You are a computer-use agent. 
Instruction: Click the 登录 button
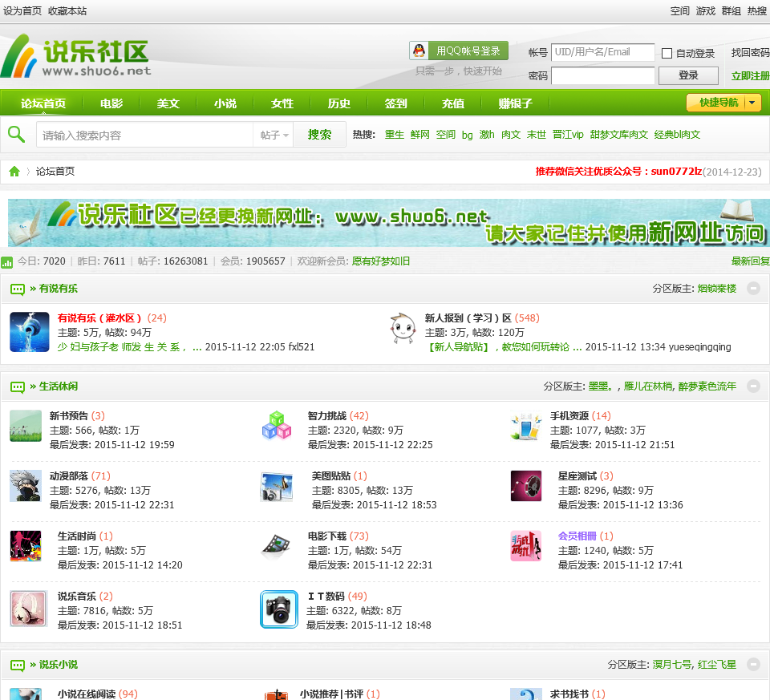pos(688,75)
